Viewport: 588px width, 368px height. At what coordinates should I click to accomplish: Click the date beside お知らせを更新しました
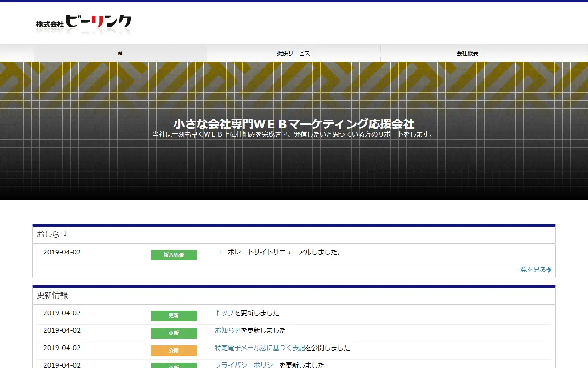coord(62,330)
